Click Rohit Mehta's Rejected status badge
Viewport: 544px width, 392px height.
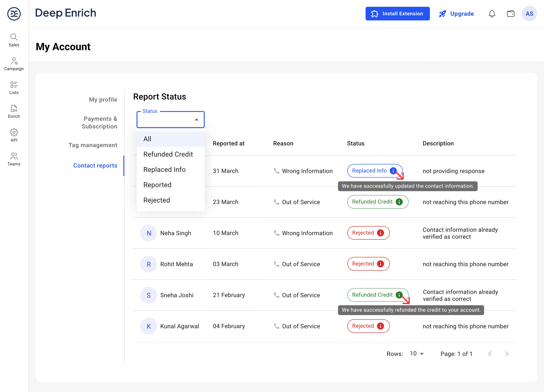pos(368,264)
